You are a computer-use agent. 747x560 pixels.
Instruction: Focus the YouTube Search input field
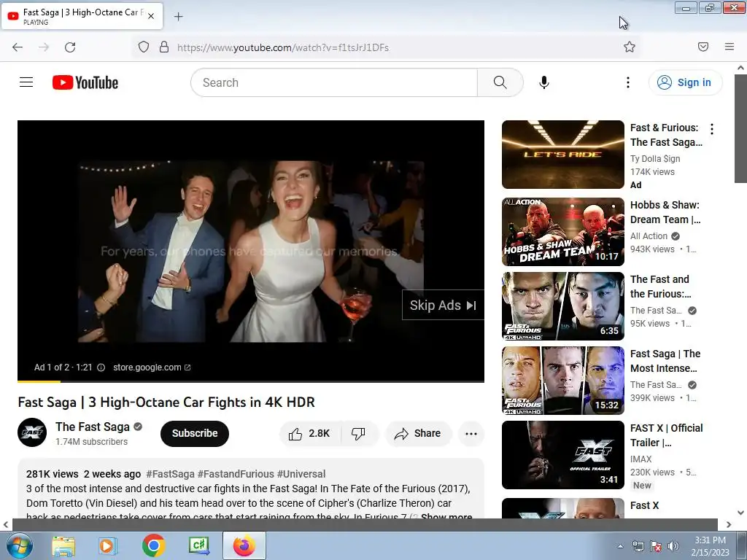pos(334,82)
